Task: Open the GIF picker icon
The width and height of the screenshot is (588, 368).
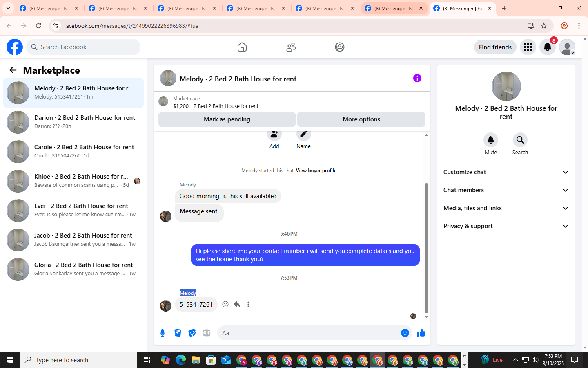Action: pyautogui.click(x=207, y=333)
